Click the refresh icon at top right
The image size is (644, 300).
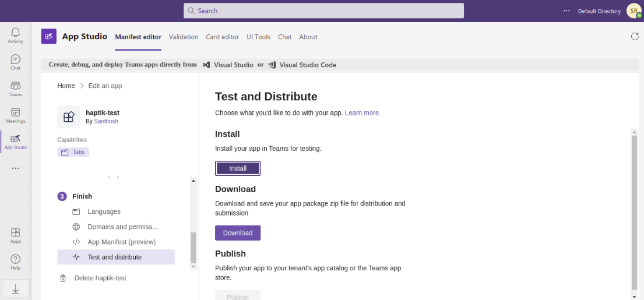pos(635,37)
